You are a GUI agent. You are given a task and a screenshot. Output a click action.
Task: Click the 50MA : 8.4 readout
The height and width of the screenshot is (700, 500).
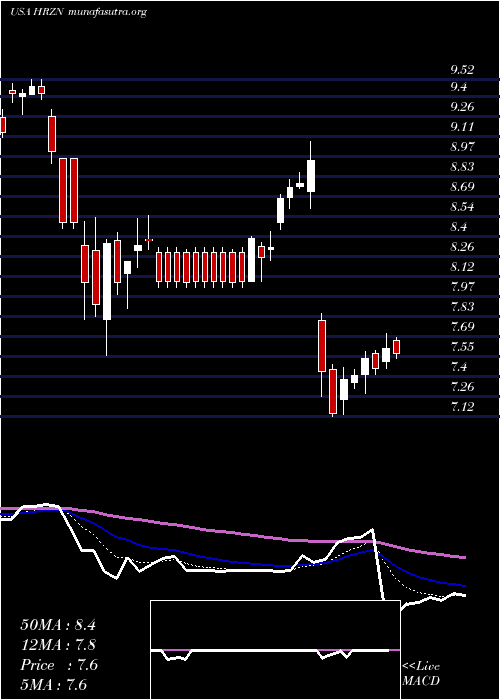click(58, 625)
